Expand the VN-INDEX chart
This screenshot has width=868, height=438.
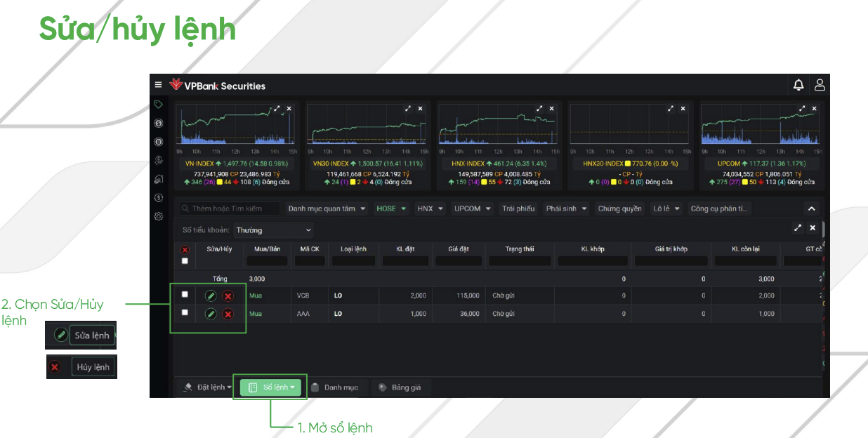[x=277, y=109]
